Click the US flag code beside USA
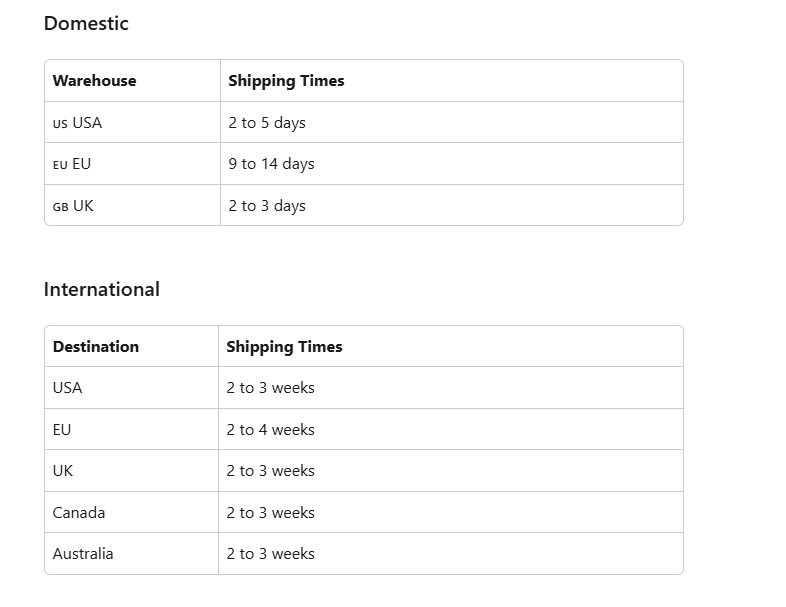Viewport: 786px width, 607px height. click(60, 123)
